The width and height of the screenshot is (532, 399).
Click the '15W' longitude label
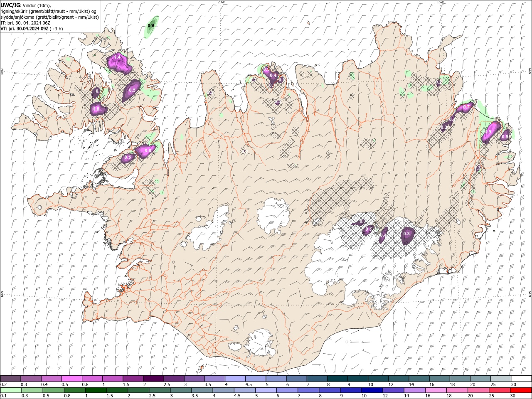coord(440,2)
